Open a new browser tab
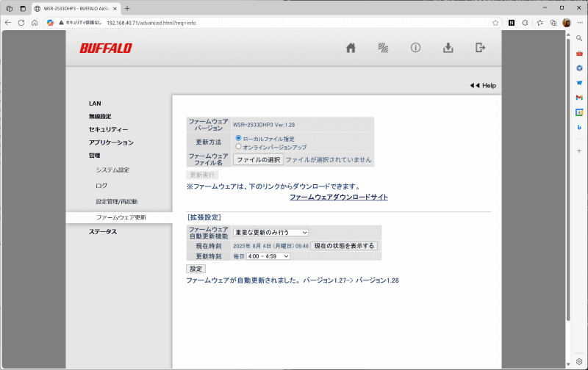 (x=127, y=8)
